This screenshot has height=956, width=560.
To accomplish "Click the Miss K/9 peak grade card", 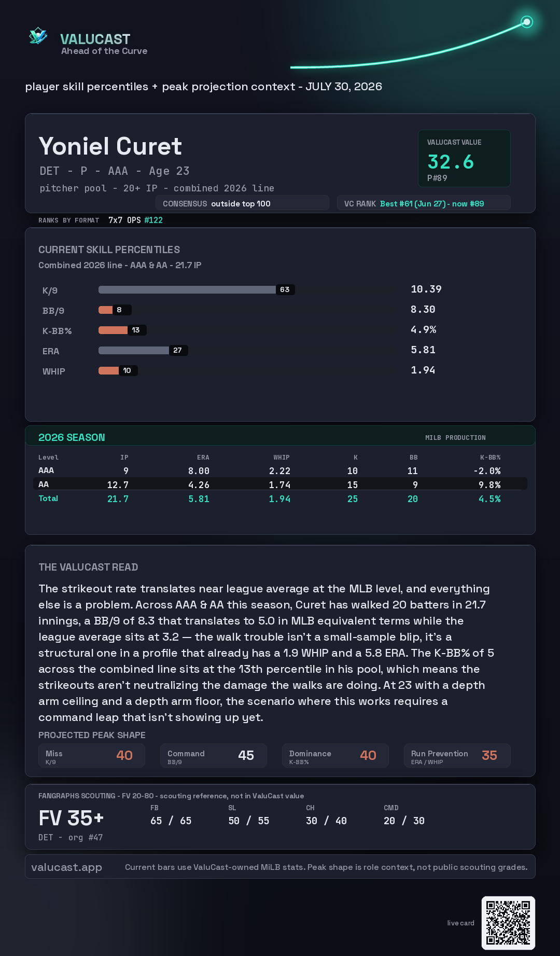I will point(92,756).
